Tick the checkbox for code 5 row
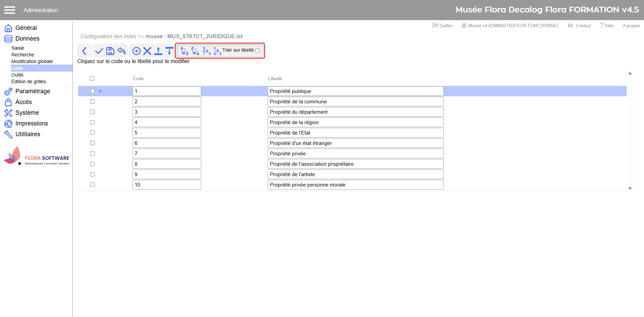 (x=92, y=133)
